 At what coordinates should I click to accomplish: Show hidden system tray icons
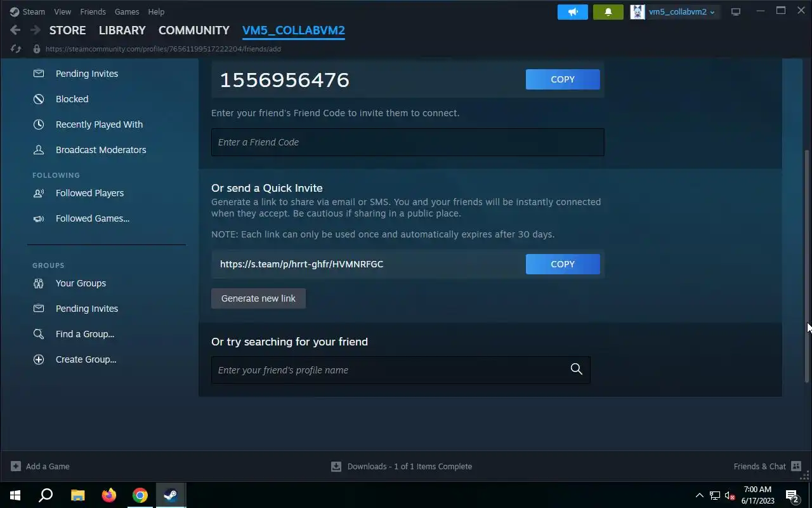coord(699,495)
